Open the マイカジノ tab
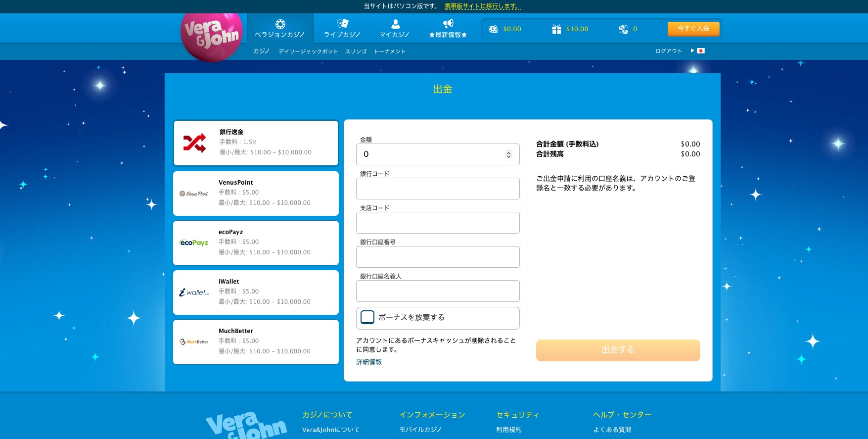This screenshot has width=868, height=439. 395,28
